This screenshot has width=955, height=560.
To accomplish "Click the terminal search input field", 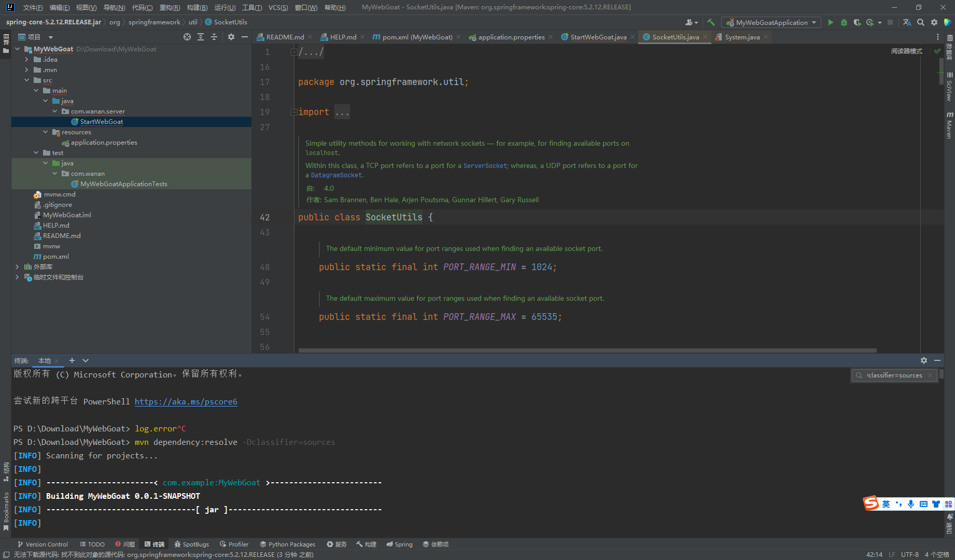I will (x=894, y=375).
